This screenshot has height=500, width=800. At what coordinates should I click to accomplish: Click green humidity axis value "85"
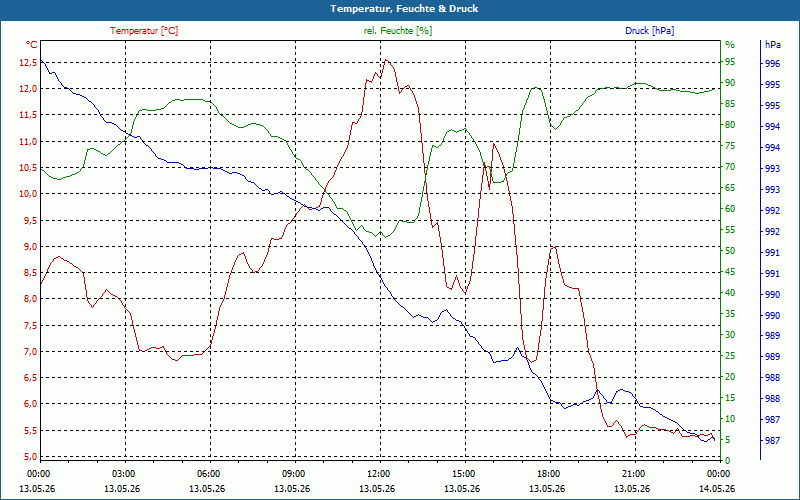click(730, 104)
